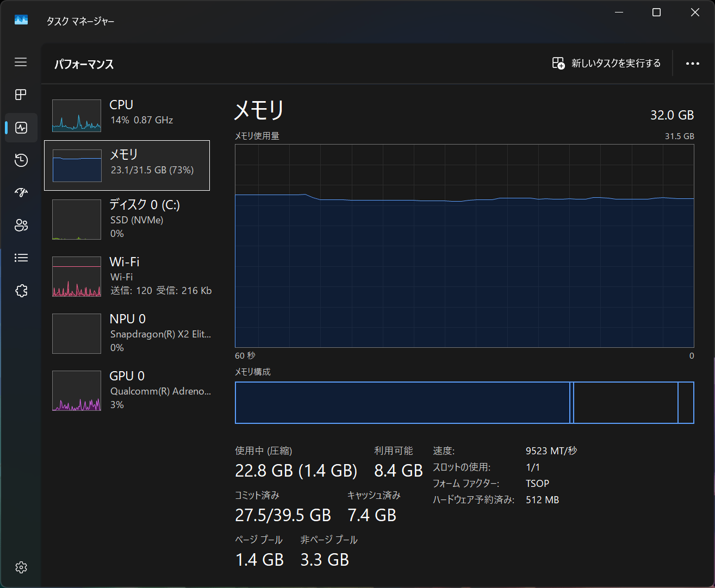Select the GPU 0 entry

coord(127,390)
